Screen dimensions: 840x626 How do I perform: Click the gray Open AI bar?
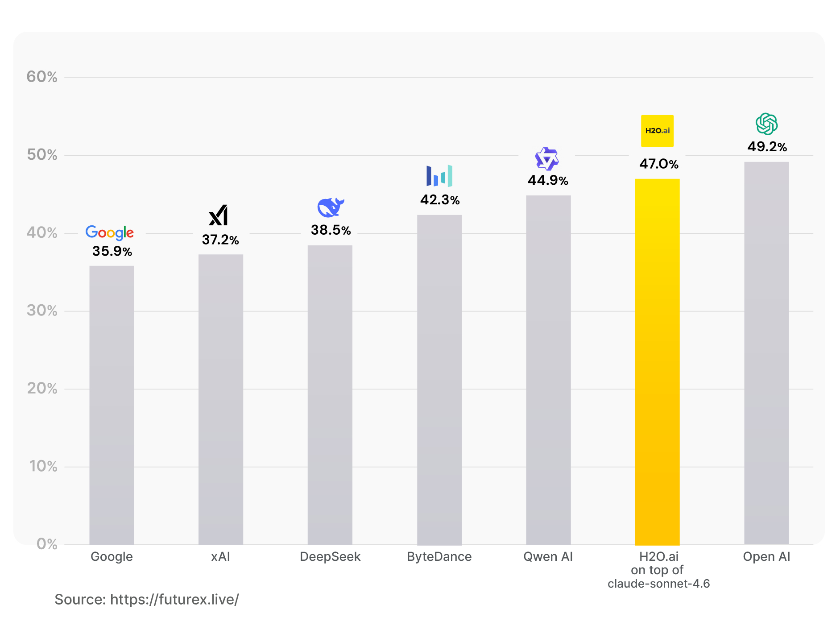coord(766,353)
